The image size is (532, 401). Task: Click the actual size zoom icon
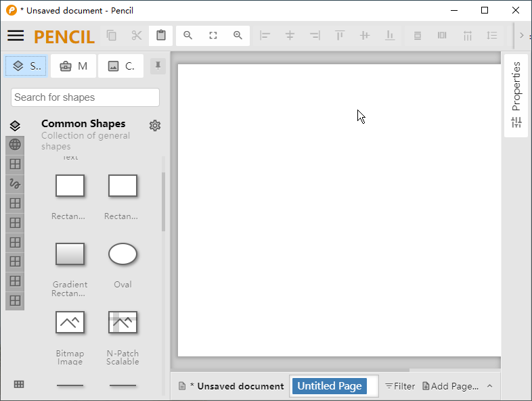click(x=213, y=35)
